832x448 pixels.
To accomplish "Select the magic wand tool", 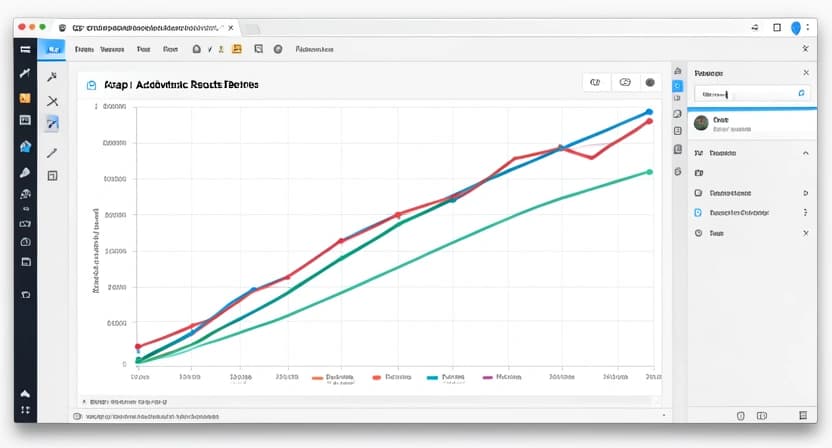I will (x=53, y=77).
